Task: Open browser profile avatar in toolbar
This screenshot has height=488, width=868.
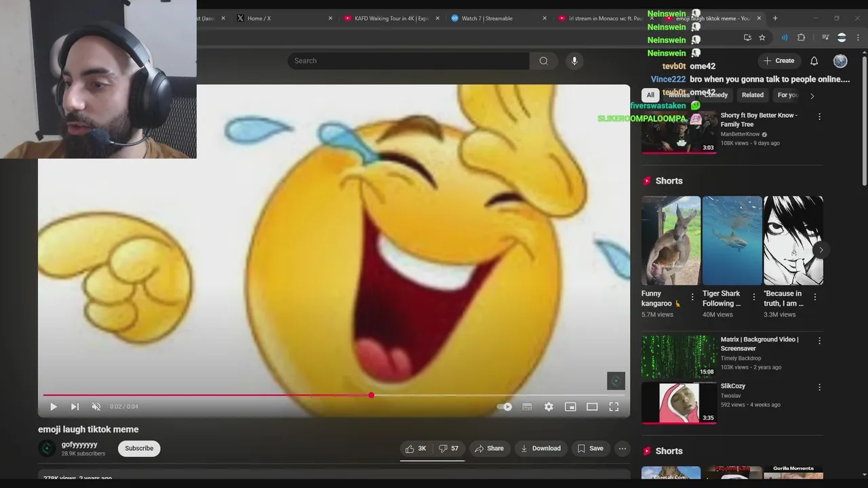Action: click(x=842, y=37)
